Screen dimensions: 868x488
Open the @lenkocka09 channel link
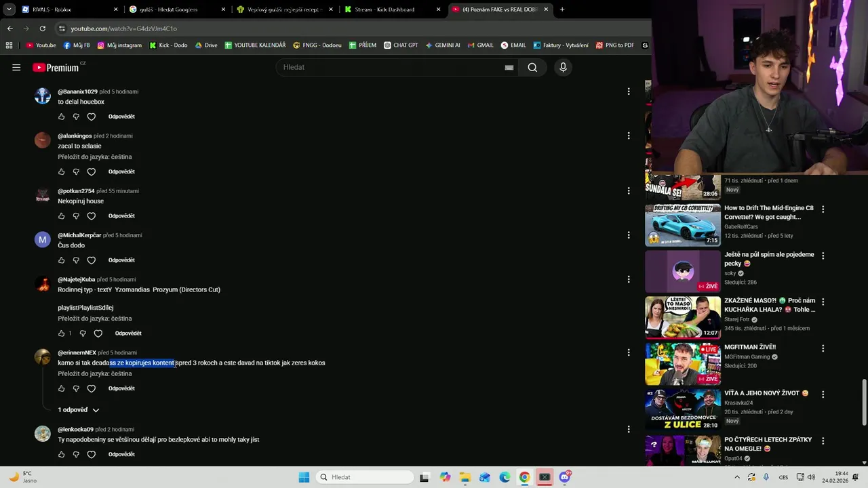pos(76,429)
